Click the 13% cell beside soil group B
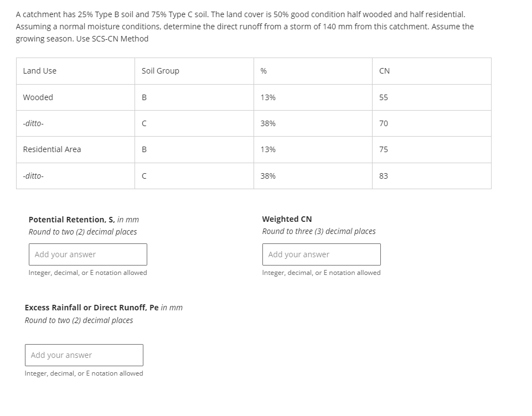532x416 pixels. 265,97
